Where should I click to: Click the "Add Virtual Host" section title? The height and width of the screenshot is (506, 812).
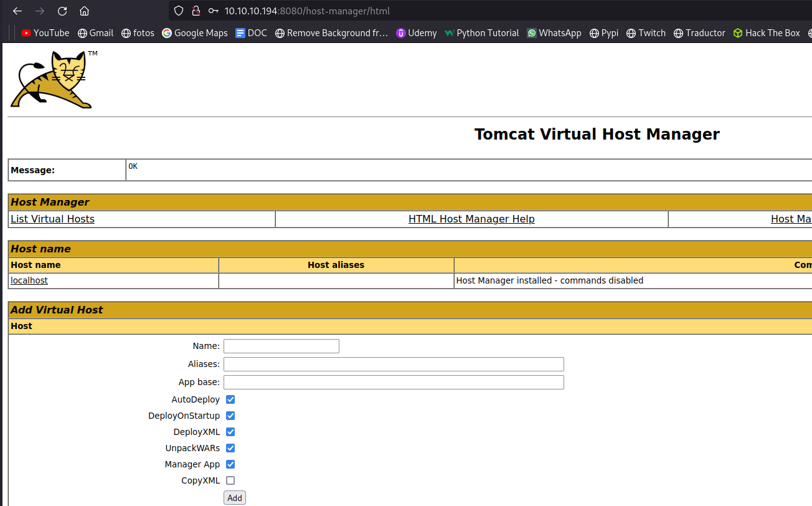pyautogui.click(x=57, y=310)
